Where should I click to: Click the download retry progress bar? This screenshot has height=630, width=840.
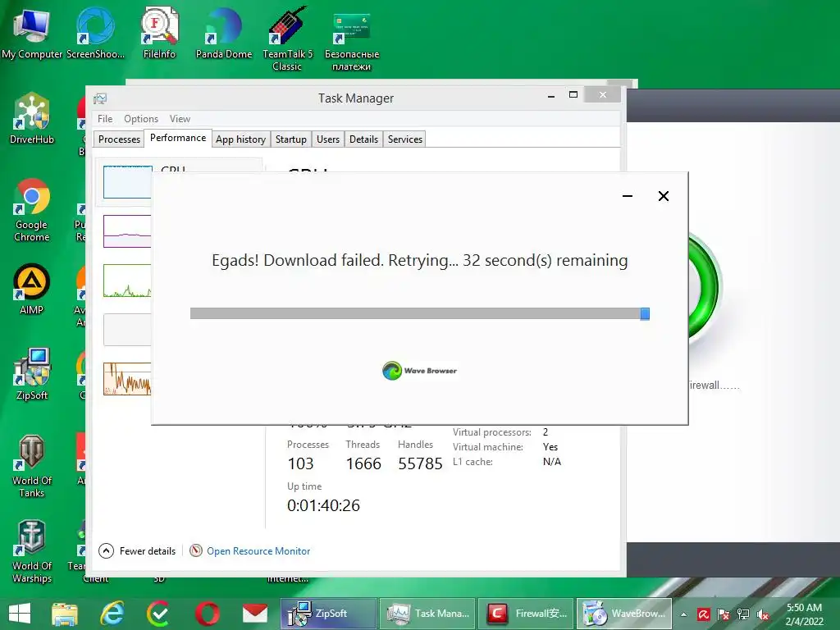[x=420, y=313]
